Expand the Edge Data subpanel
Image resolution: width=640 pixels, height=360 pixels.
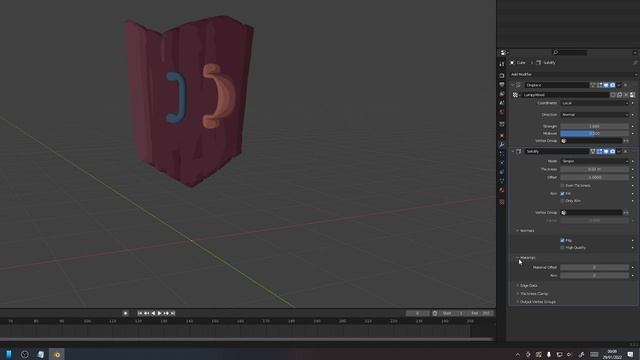click(518, 285)
